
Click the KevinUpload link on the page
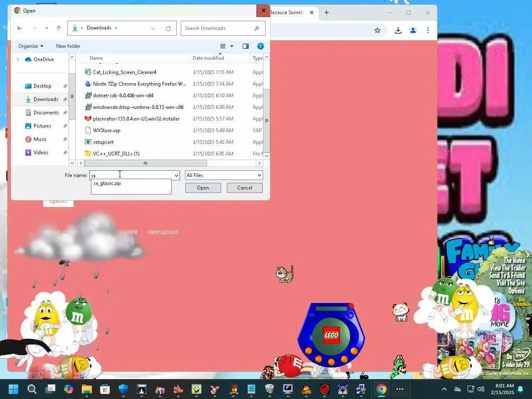click(163, 232)
